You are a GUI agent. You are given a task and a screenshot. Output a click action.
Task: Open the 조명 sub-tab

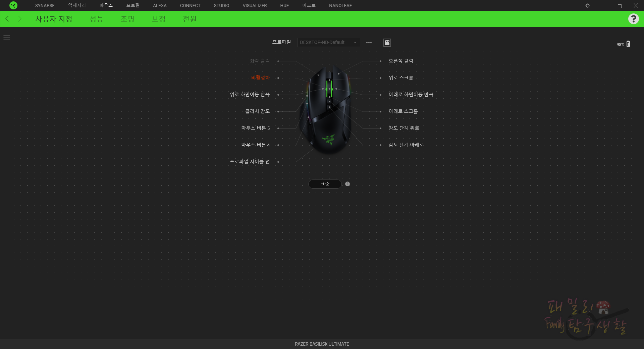[x=127, y=19]
